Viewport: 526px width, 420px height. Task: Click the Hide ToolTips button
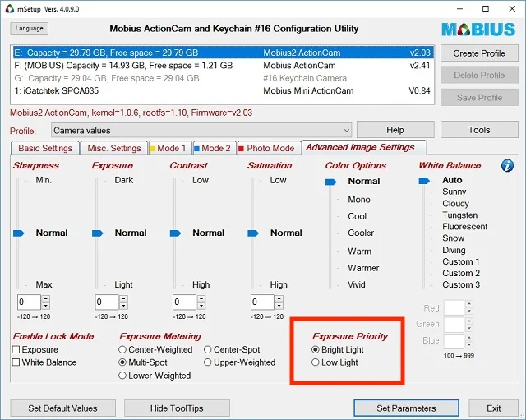coord(177,408)
